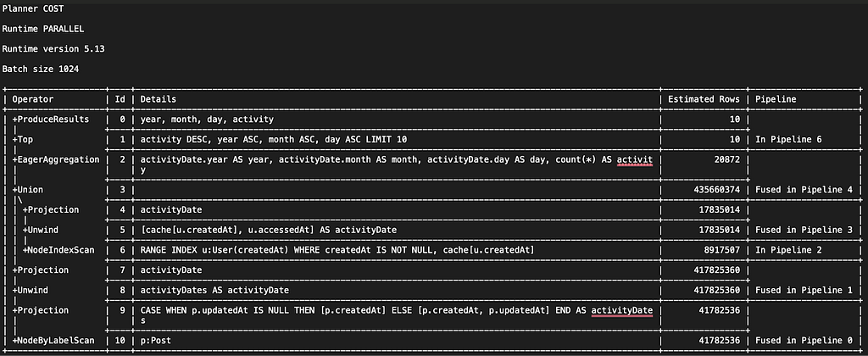Select the +Union operator node
This screenshot has height=356, width=868.
pos(28,190)
